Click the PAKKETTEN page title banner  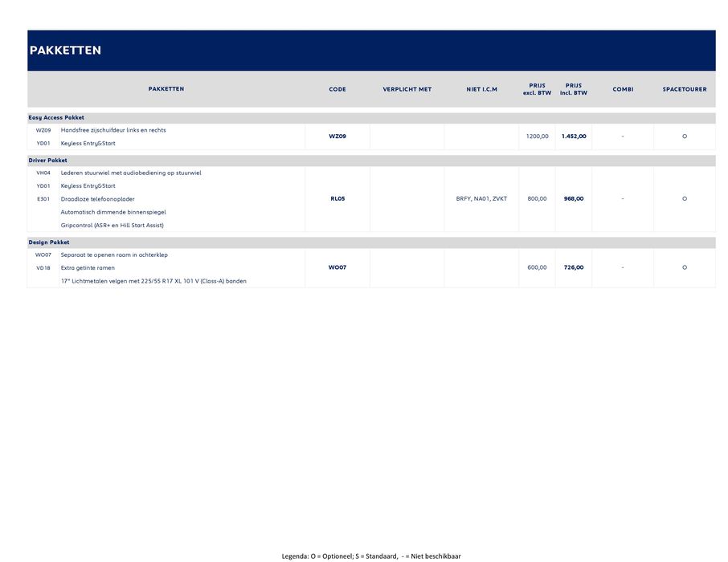click(x=65, y=51)
